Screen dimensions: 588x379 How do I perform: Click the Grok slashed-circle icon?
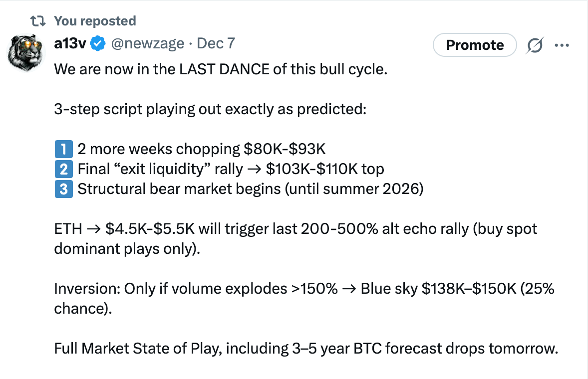pyautogui.click(x=535, y=45)
